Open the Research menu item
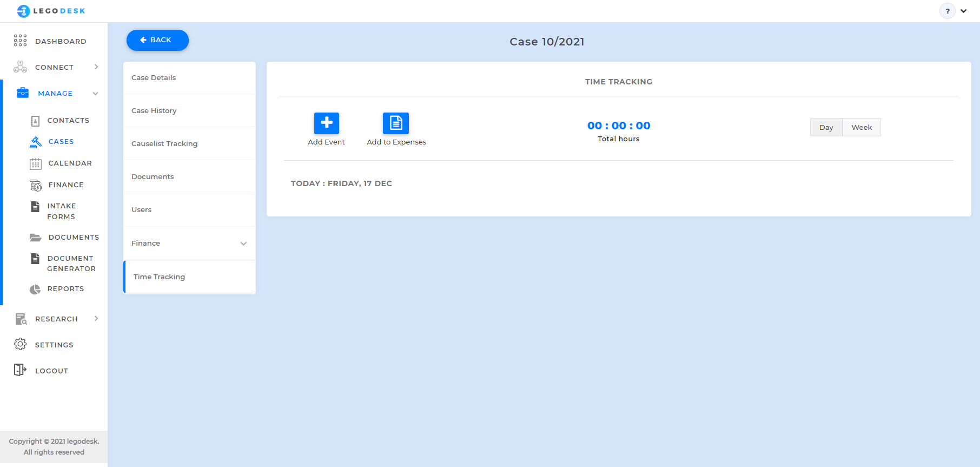 click(56, 319)
